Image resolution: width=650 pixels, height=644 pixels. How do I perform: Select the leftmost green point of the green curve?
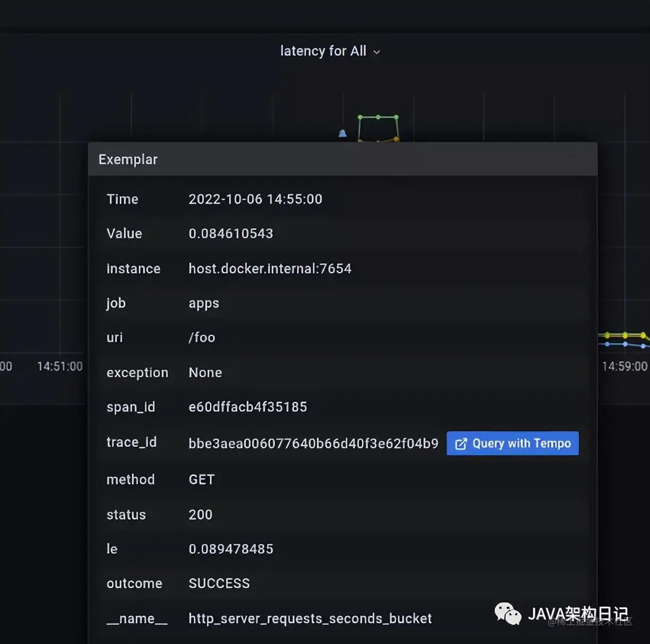coord(360,117)
